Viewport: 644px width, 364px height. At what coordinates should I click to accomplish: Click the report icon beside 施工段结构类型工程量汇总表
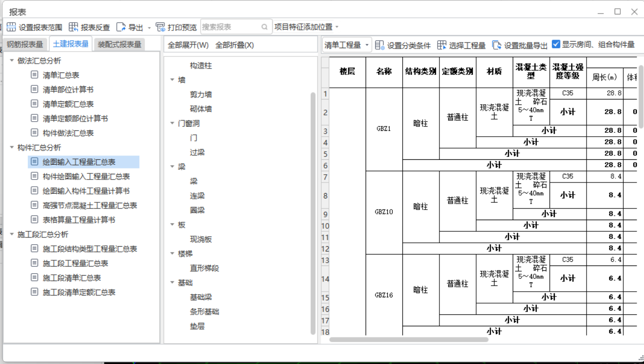tap(34, 249)
